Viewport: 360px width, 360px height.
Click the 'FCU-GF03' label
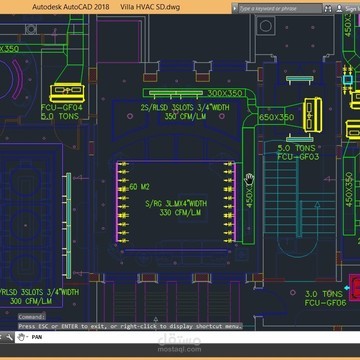(298, 157)
